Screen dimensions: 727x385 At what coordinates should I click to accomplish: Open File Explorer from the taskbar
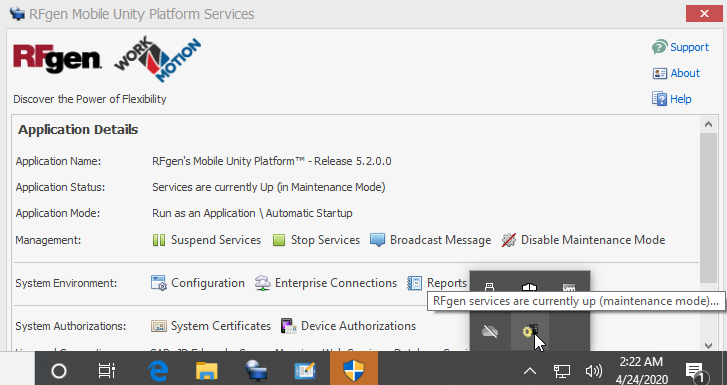(x=207, y=371)
